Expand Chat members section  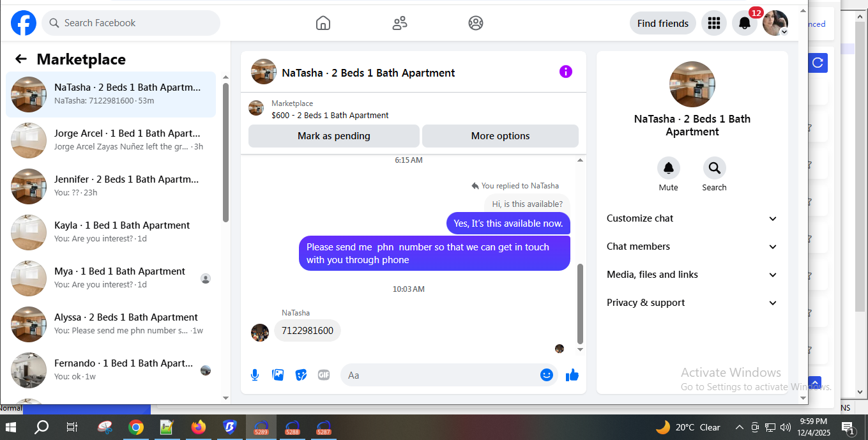[692, 247]
